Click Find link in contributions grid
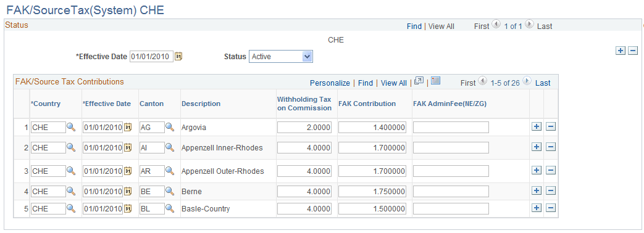 click(x=366, y=83)
